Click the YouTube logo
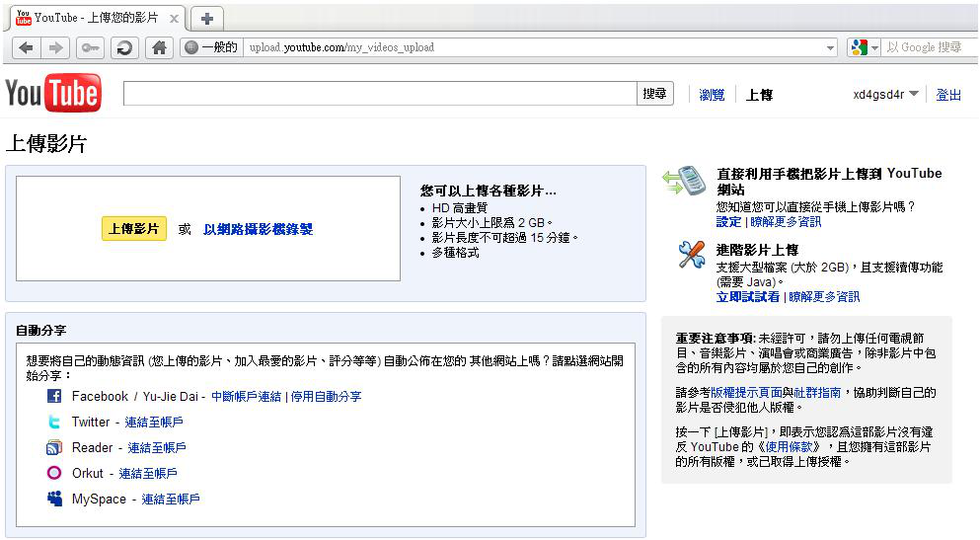The width and height of the screenshot is (980, 540). (x=53, y=93)
